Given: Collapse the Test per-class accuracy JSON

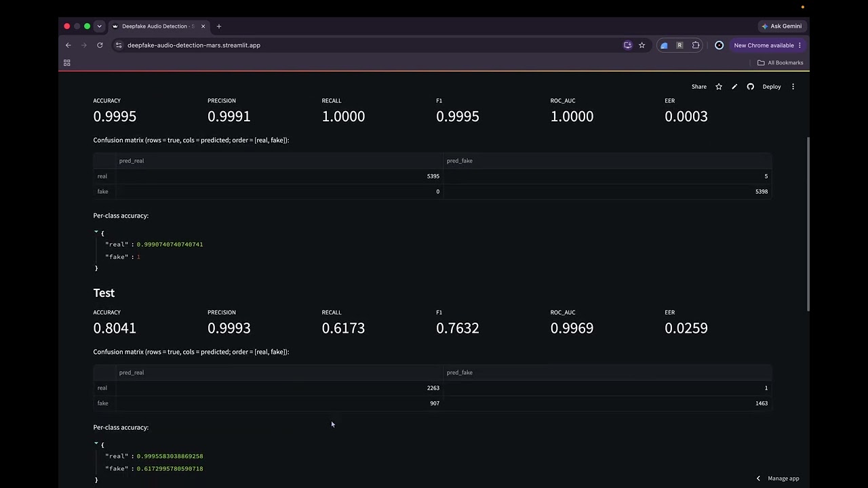Looking at the screenshot, I should tap(96, 443).
